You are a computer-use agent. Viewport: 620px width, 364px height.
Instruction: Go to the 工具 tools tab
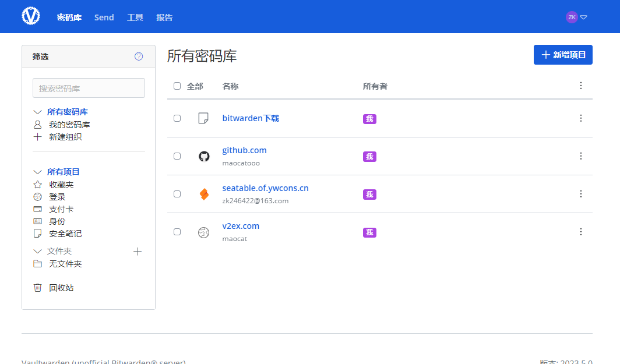point(135,17)
